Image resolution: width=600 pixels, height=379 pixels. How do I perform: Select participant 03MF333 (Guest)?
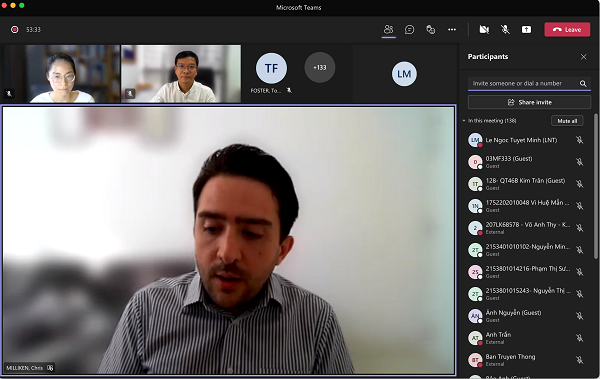point(526,162)
